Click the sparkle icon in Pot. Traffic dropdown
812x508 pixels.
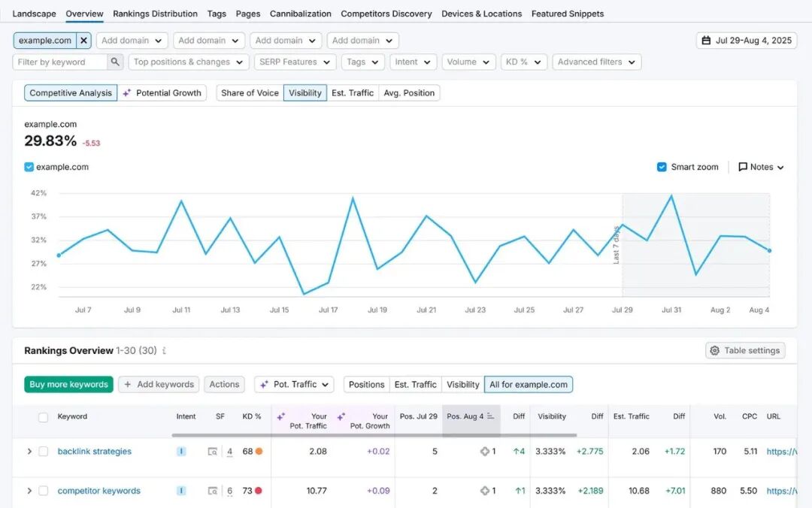point(264,384)
